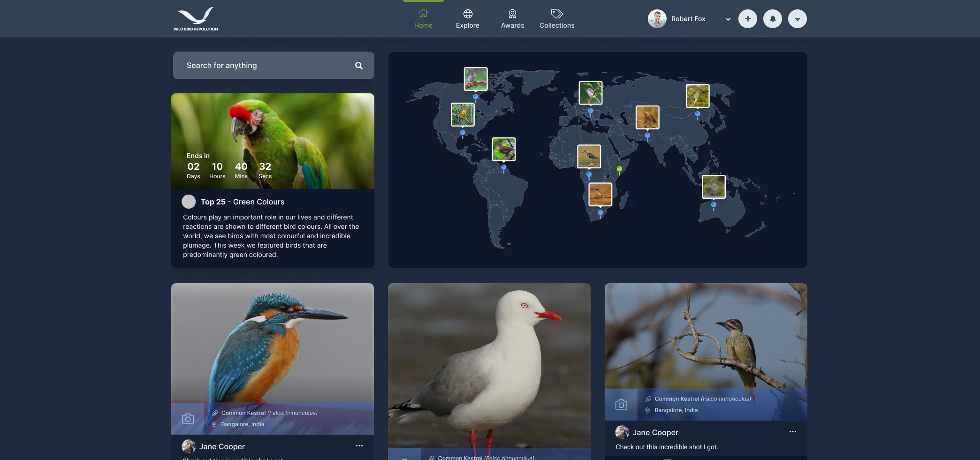Click the Awards medal icon
The width and height of the screenshot is (980, 460).
tap(512, 13)
